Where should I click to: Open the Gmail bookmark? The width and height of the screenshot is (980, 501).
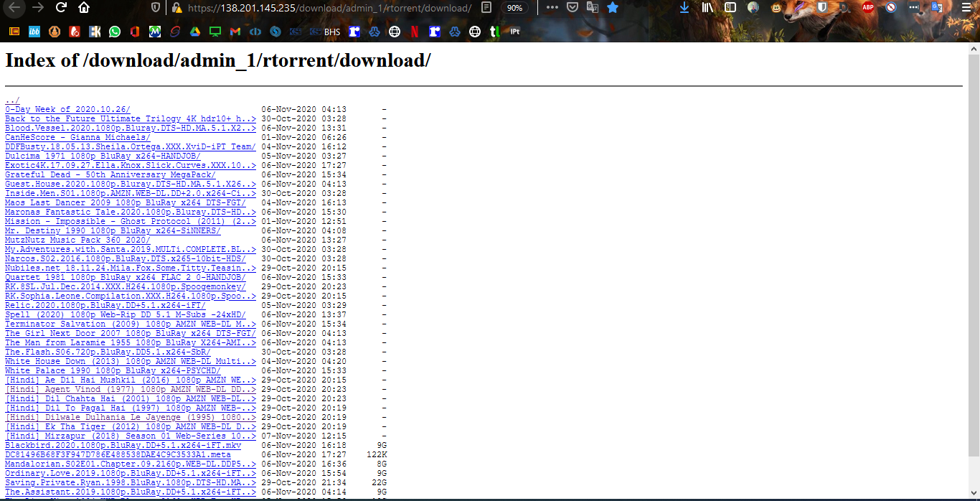pyautogui.click(x=235, y=32)
